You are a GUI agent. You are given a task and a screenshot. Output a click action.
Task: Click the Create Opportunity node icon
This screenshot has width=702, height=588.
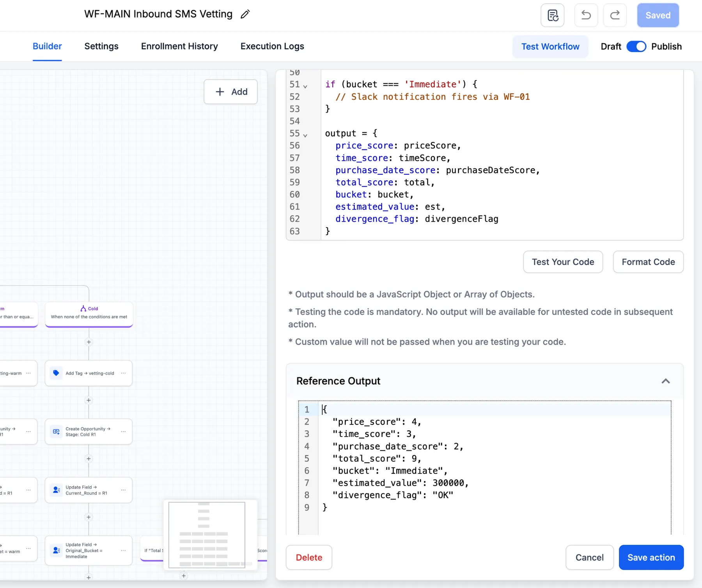56,432
